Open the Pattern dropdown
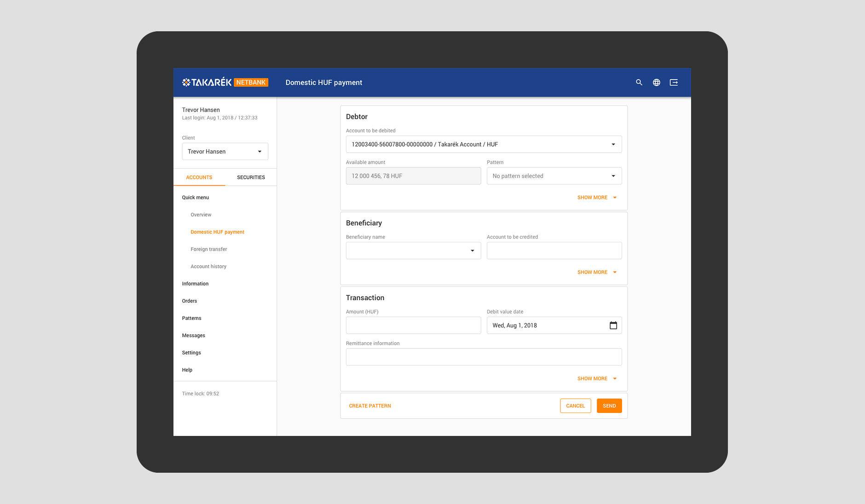This screenshot has width=865, height=504. point(554,176)
